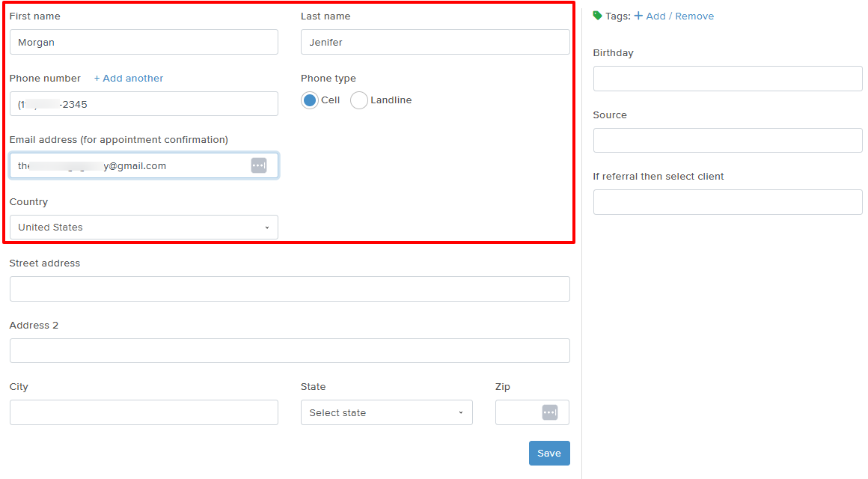Click the Last name field containing Jenifer
The height and width of the screenshot is (479, 868).
(x=435, y=43)
